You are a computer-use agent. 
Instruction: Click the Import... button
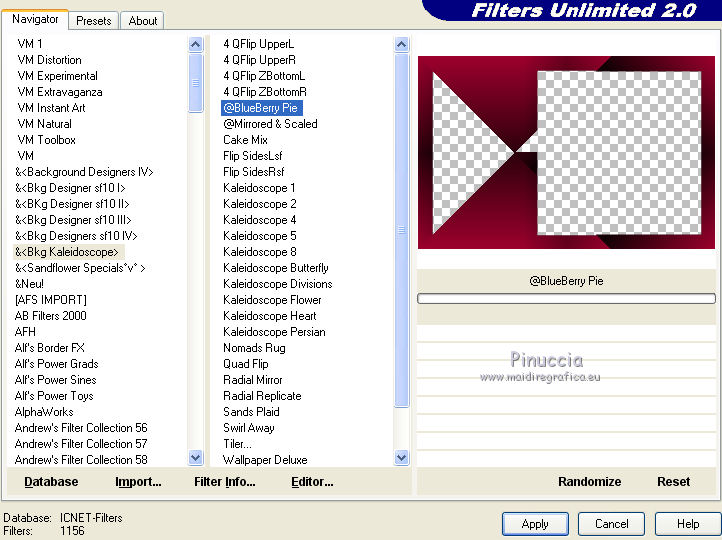coord(138,482)
